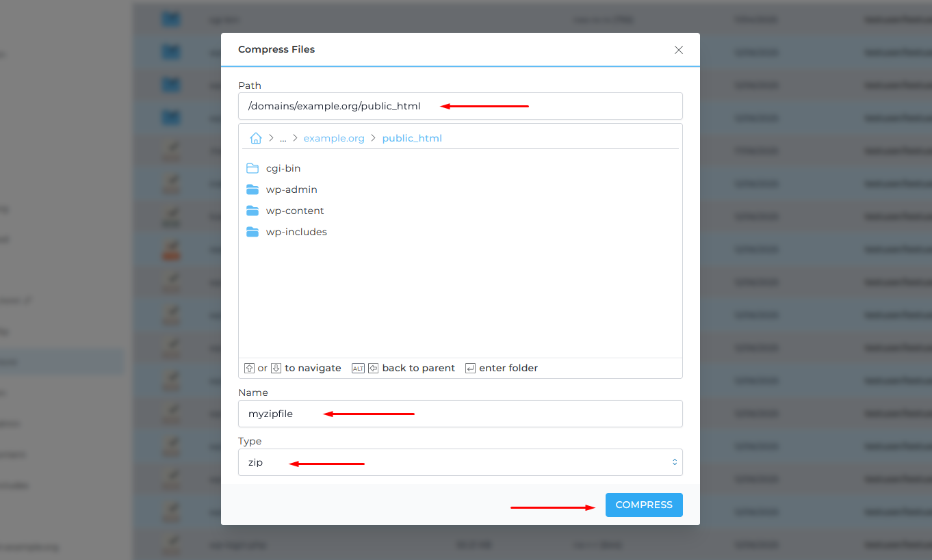Image resolution: width=932 pixels, height=560 pixels.
Task: Close the Compress Files dialog
Action: pyautogui.click(x=678, y=50)
